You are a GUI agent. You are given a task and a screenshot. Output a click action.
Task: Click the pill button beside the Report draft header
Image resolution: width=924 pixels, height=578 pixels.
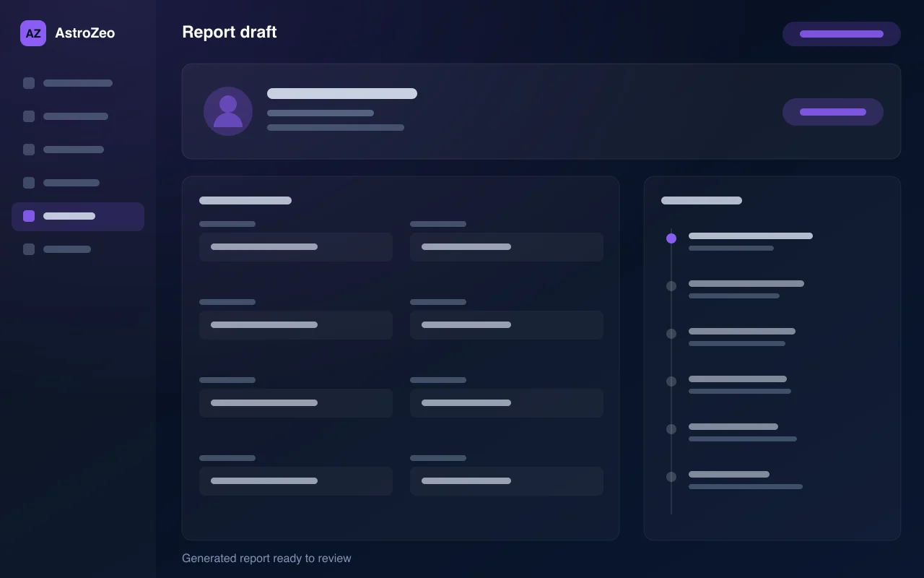842,34
